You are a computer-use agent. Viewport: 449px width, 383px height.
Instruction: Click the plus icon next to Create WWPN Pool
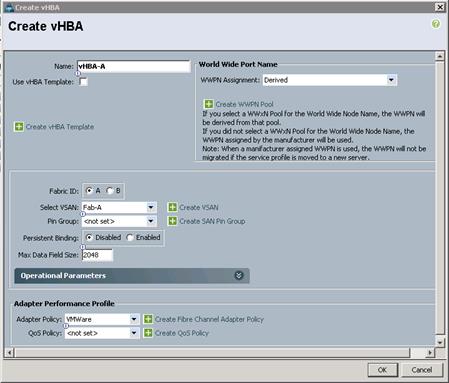click(209, 104)
